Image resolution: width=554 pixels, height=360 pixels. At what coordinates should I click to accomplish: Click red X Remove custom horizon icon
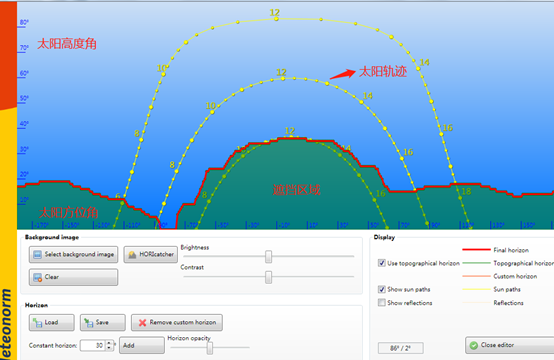[x=142, y=323]
